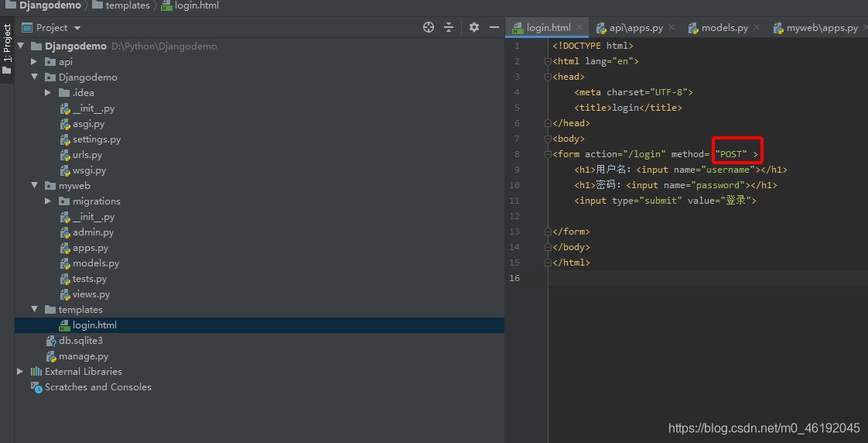This screenshot has width=868, height=443.
Task: Collapse the templates folder arrow
Action: [34, 309]
